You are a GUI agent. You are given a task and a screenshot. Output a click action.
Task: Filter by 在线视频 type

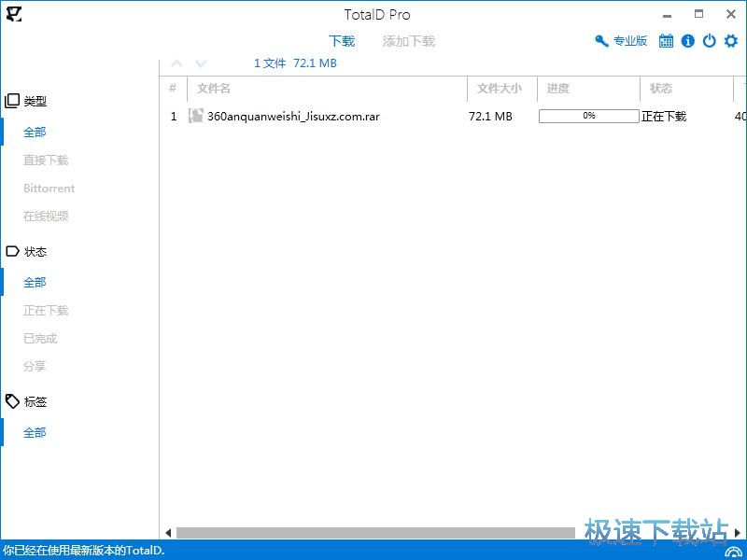coord(46,216)
